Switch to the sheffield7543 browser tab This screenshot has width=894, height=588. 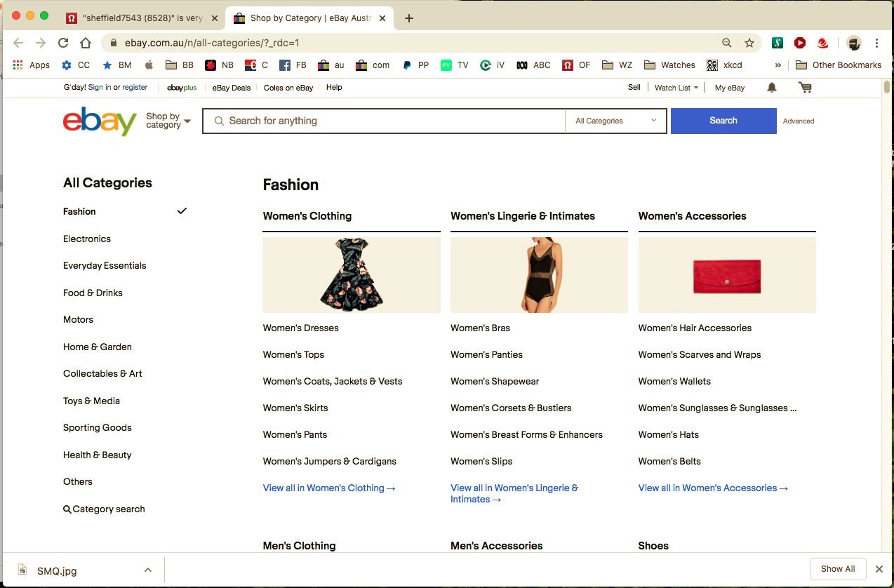142,18
